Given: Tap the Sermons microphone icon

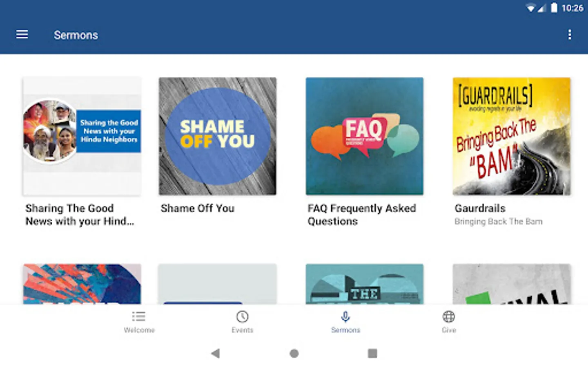Looking at the screenshot, I should pos(345,316).
